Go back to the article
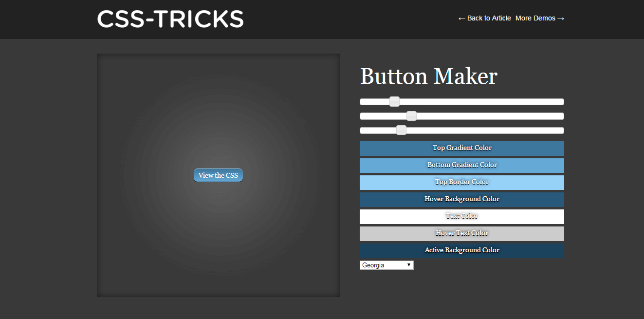644x319 pixels. pyautogui.click(x=484, y=18)
